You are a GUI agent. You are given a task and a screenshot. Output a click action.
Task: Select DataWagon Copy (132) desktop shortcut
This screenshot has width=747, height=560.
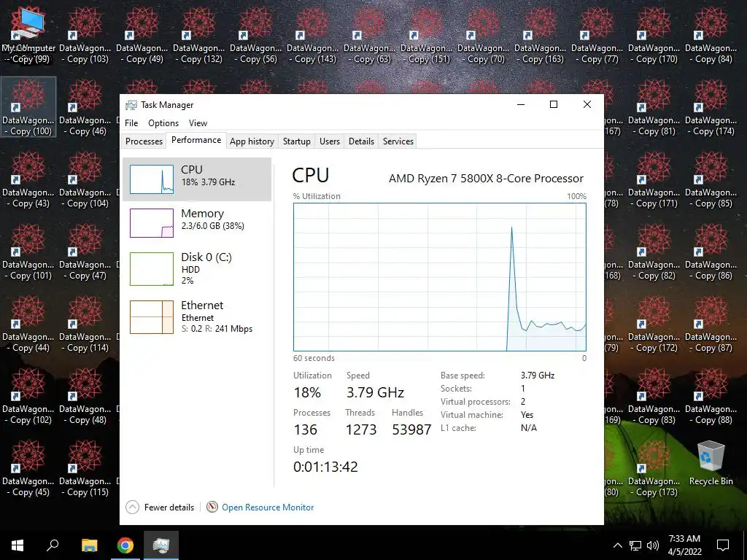[x=198, y=35]
